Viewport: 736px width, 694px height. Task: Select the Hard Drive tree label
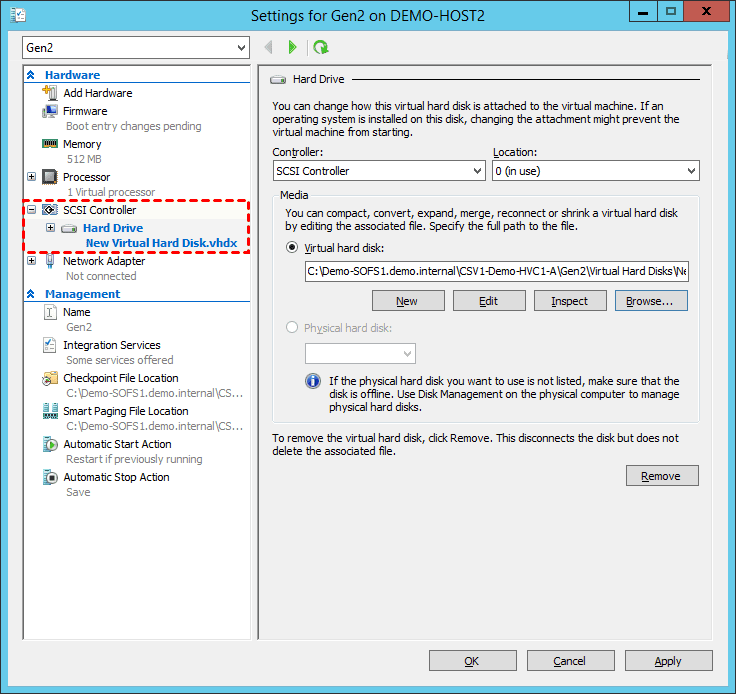(113, 228)
